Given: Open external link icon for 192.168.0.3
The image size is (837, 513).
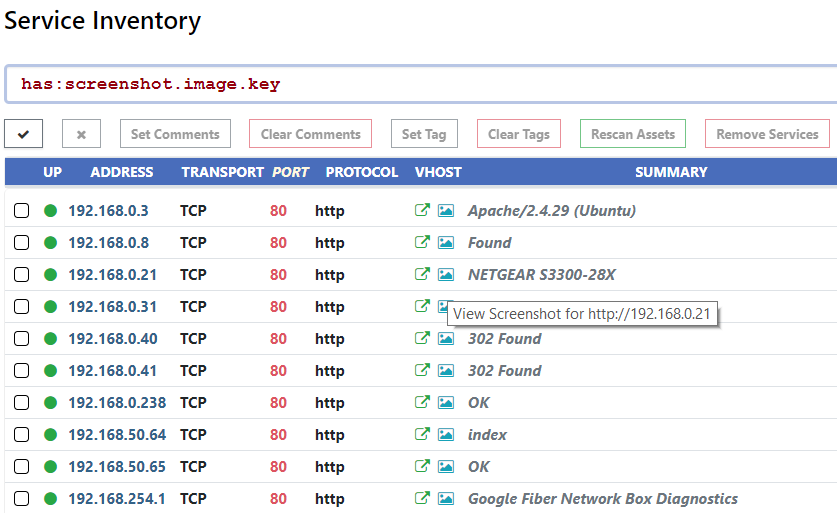Looking at the screenshot, I should point(422,211).
